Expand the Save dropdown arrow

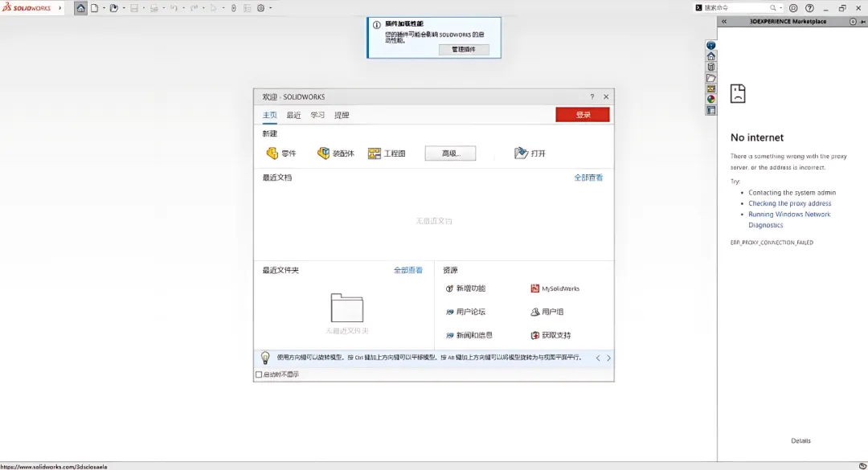(x=144, y=8)
